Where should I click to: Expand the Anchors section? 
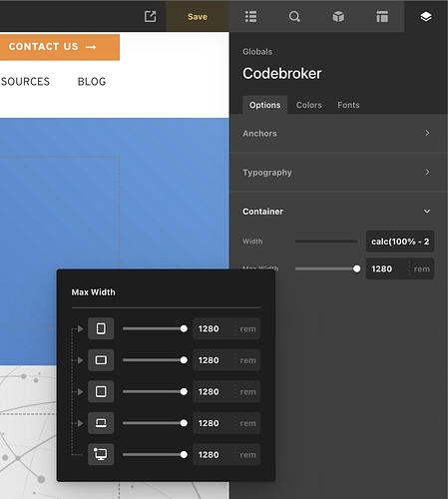338,134
